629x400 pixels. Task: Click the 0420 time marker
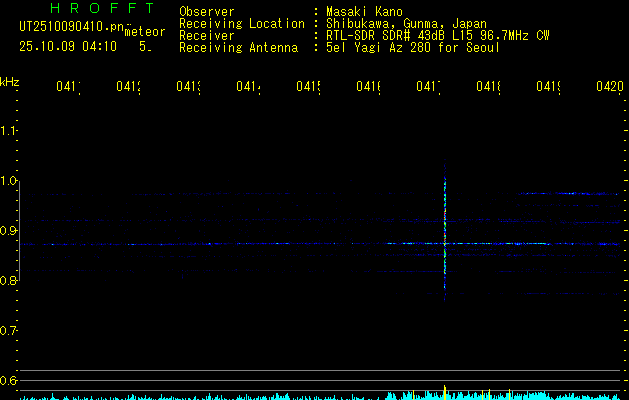pyautogui.click(x=608, y=87)
